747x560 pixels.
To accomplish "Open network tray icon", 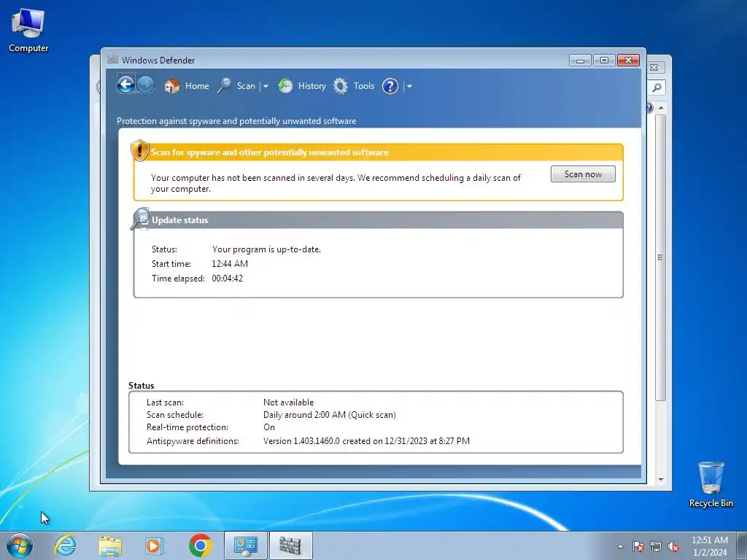I will pos(656,546).
